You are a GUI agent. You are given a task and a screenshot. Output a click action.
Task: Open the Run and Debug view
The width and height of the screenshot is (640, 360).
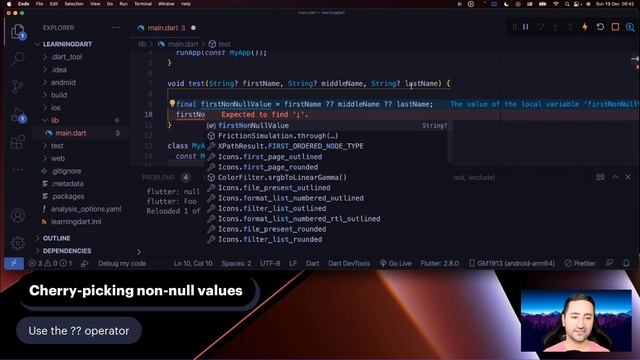(x=18, y=115)
